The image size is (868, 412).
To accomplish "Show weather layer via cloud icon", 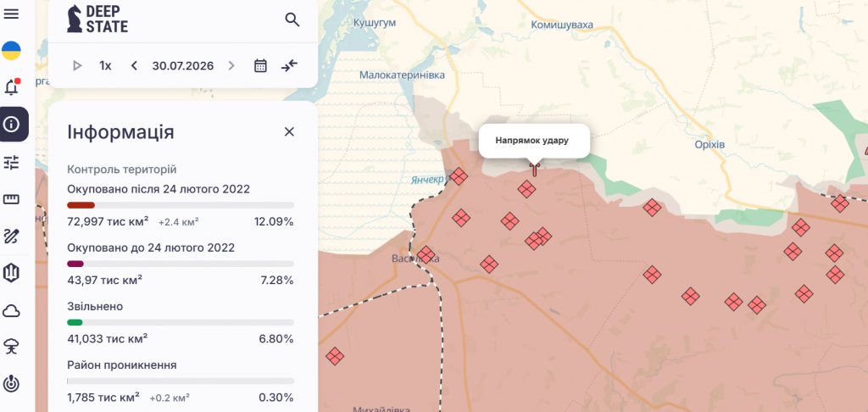I will click(x=11, y=310).
